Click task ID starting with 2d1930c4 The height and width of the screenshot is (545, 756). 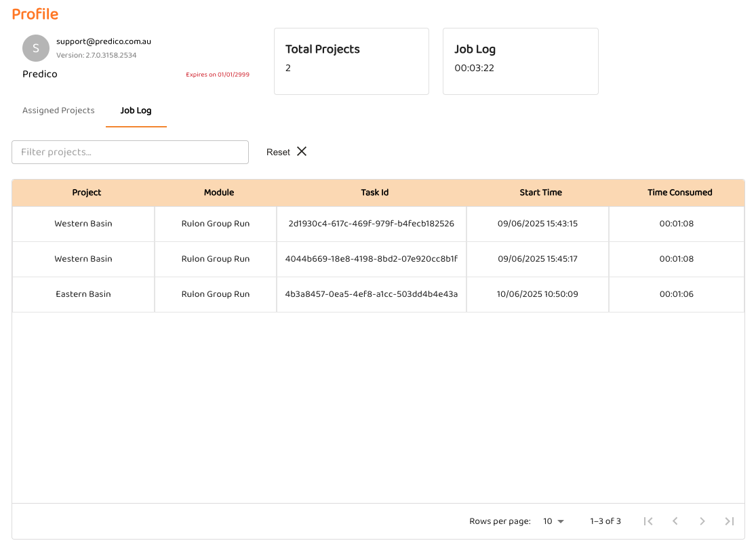[371, 224]
